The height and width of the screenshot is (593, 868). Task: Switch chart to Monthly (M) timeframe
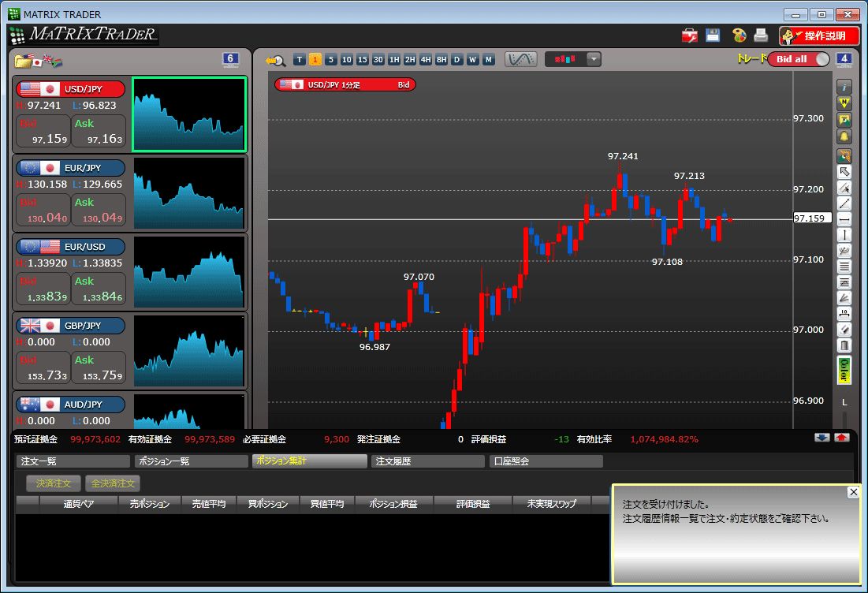pyautogui.click(x=489, y=60)
